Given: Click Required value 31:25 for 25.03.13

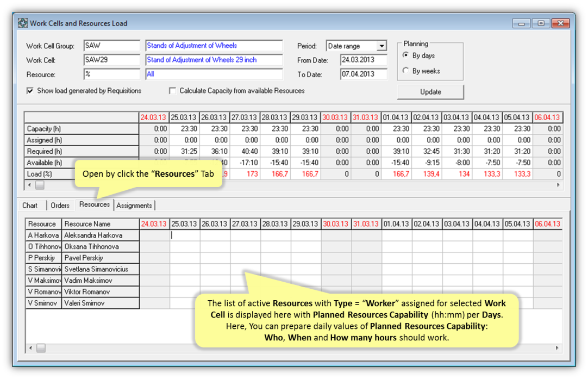Looking at the screenshot, I should click(184, 151).
